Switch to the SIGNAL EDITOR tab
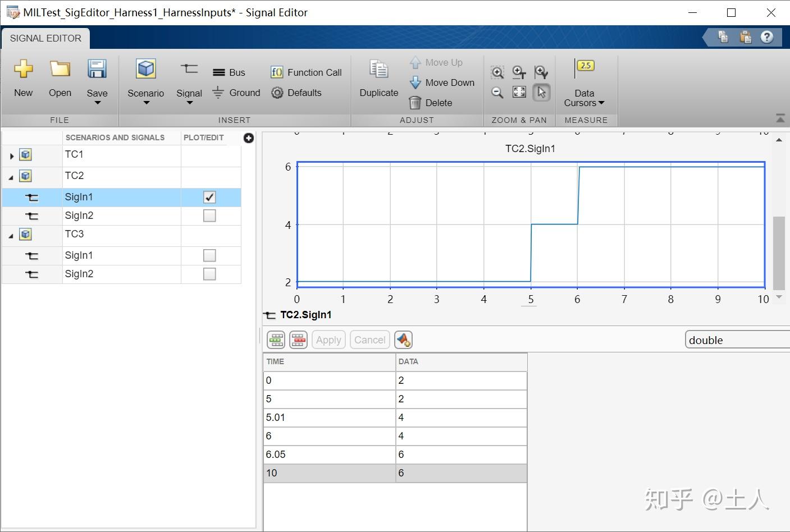The width and height of the screenshot is (790, 532). pos(45,38)
